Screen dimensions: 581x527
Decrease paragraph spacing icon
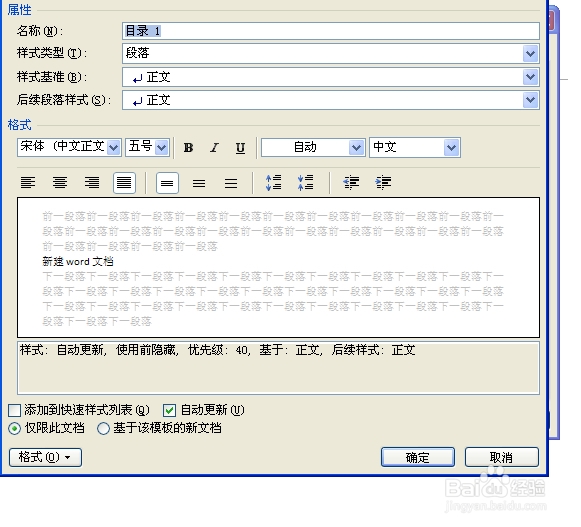[305, 183]
